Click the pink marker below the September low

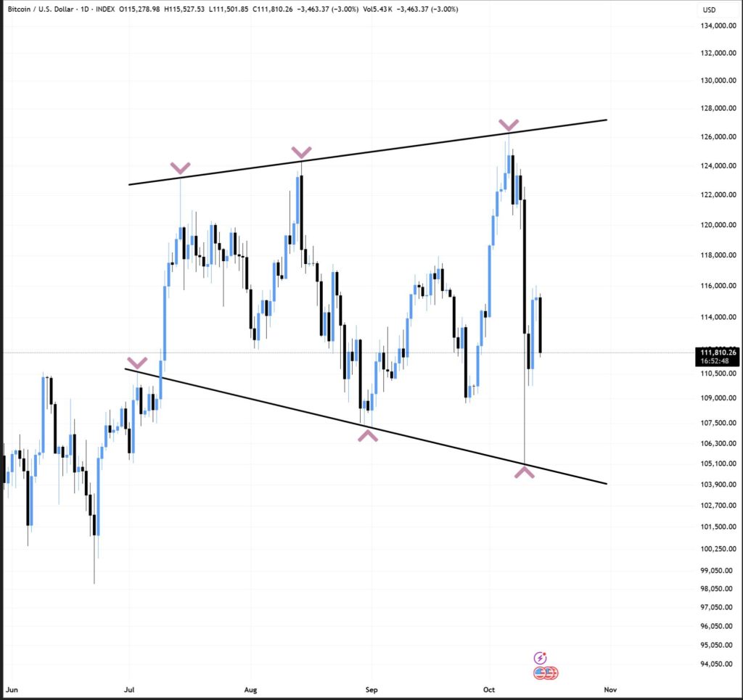pos(369,434)
